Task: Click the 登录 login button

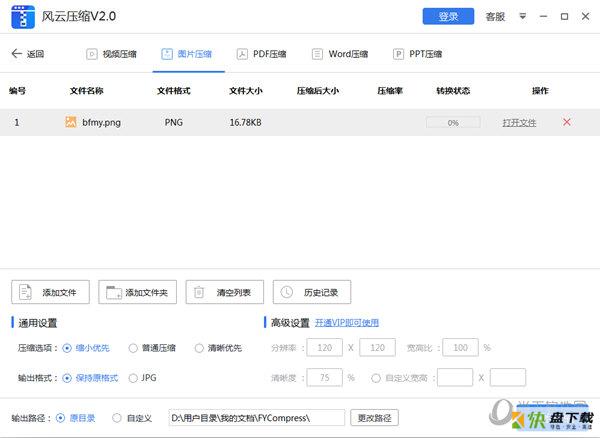Action: tap(448, 16)
